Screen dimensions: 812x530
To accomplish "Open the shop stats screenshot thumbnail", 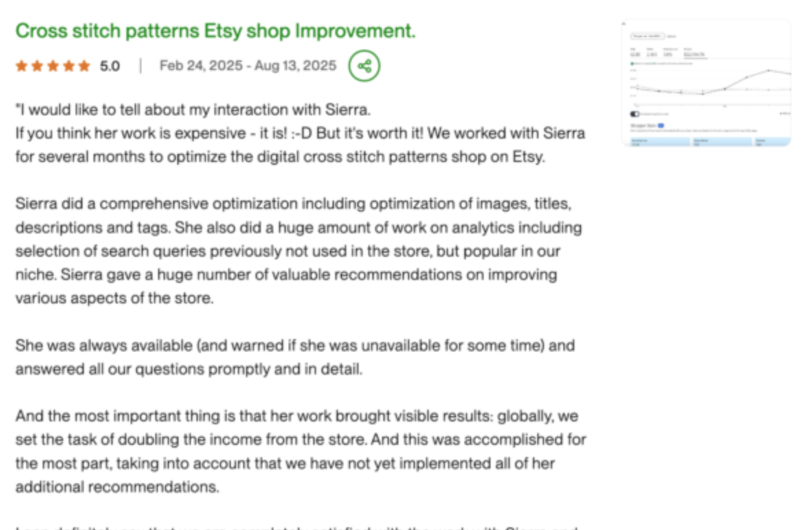I will coord(705,82).
